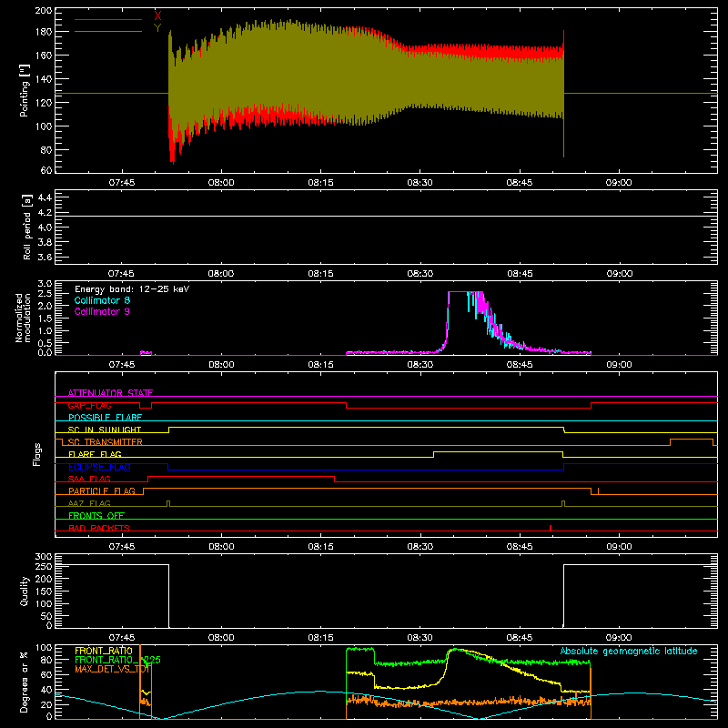Screen dimensions: 728x728
Task: Click the SC_IN_SUNLIGHT flag label
Action: tap(105, 430)
